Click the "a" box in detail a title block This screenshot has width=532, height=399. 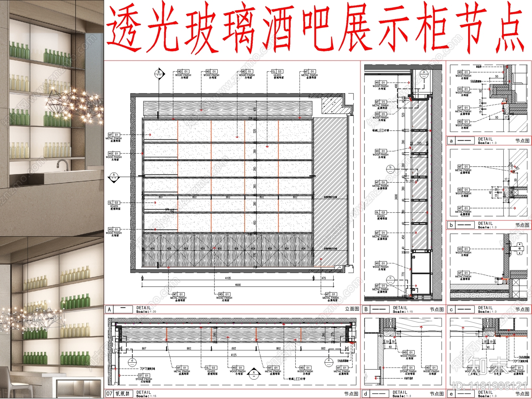451,141
